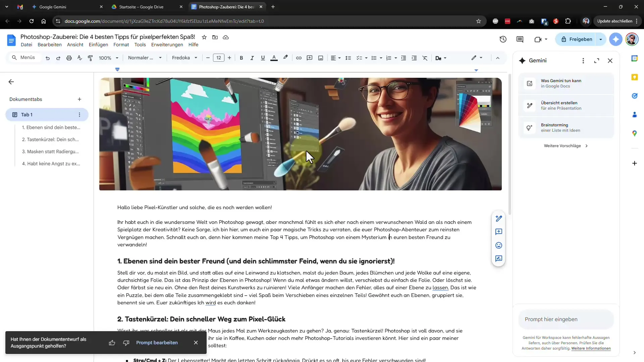The width and height of the screenshot is (644, 362).
Task: Open Gemini panel more options menu
Action: point(583,61)
